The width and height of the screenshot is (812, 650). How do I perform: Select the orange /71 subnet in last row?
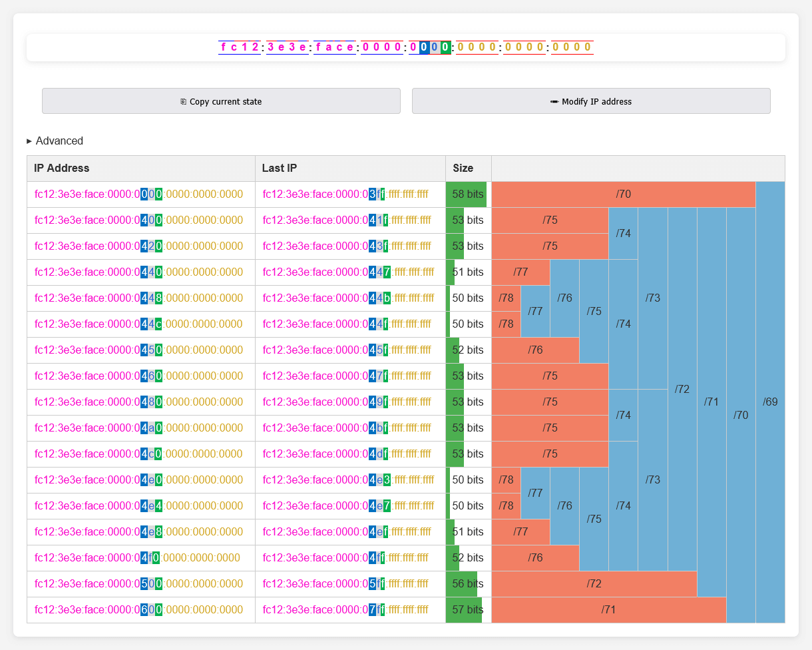point(608,609)
